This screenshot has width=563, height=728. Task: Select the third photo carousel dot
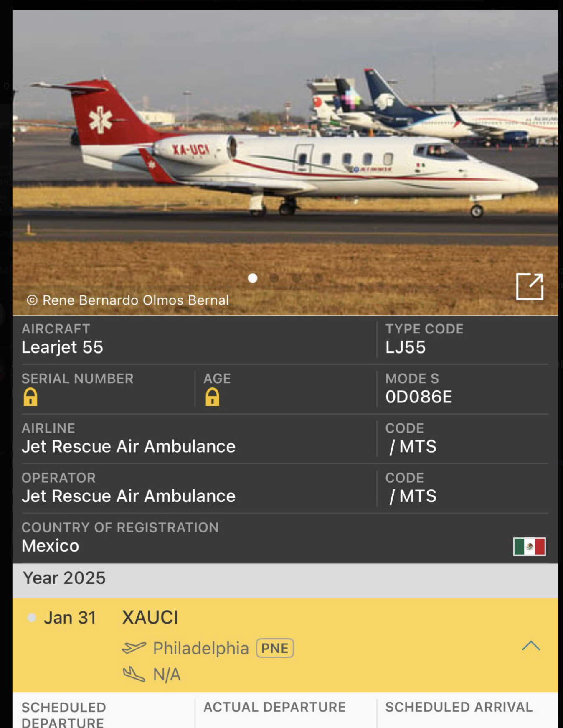coord(297,278)
